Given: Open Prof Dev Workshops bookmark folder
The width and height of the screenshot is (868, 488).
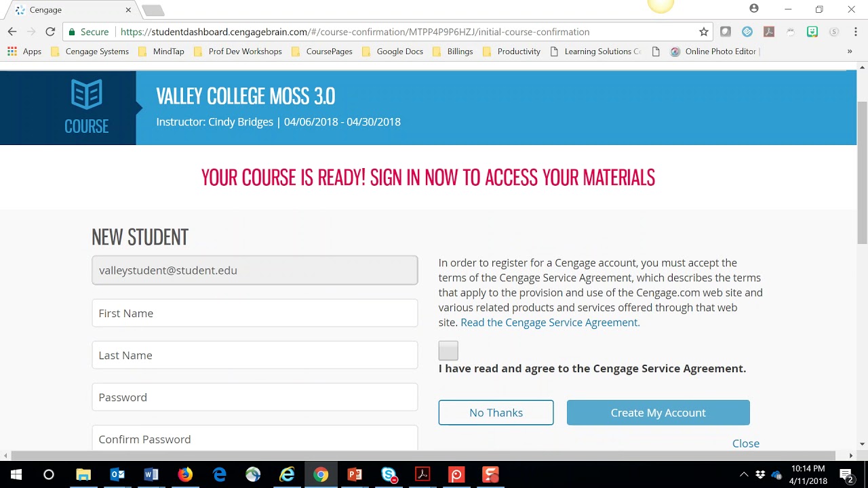Looking at the screenshot, I should (237, 52).
